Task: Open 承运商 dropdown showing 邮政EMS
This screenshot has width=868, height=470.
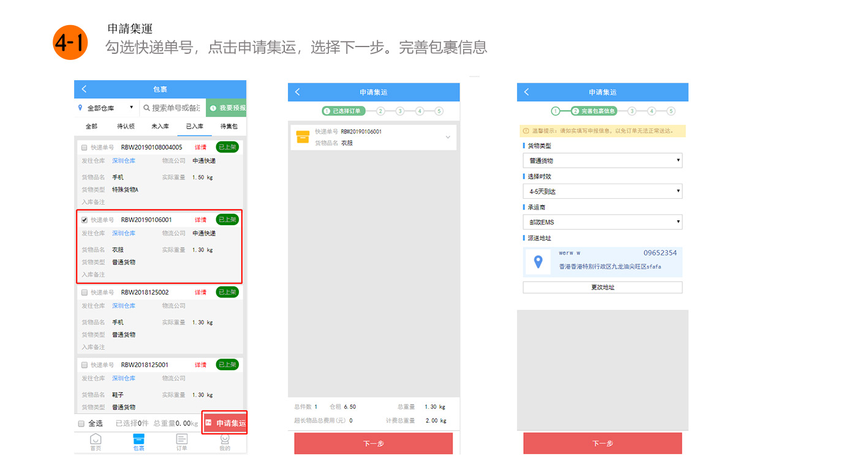Action: 602,222
